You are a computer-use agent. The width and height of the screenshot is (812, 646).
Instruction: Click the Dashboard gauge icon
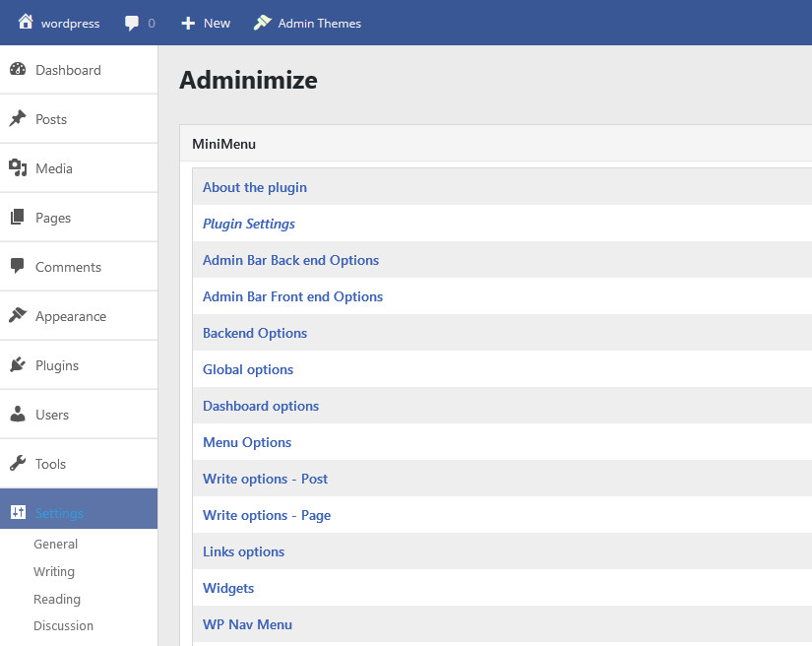(x=18, y=70)
